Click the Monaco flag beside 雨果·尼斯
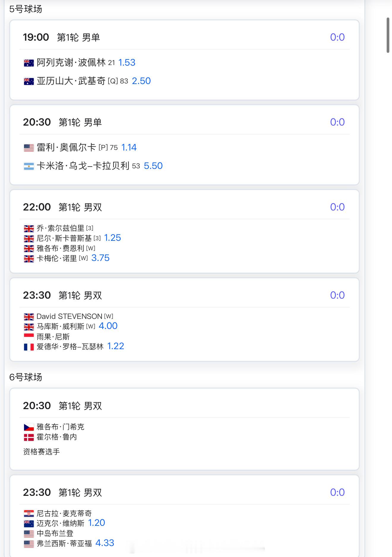Viewport: 392px width, 557px height. 29,337
